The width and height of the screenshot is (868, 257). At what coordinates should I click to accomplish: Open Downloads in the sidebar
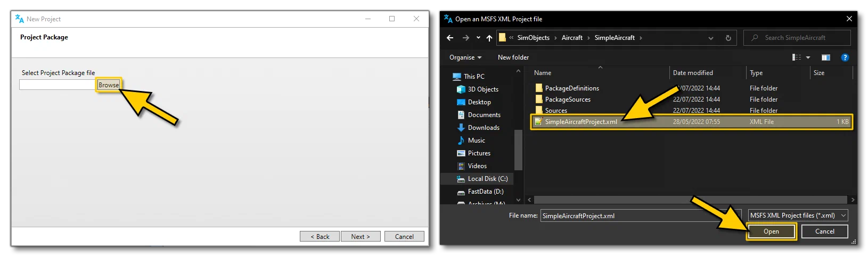(478, 128)
